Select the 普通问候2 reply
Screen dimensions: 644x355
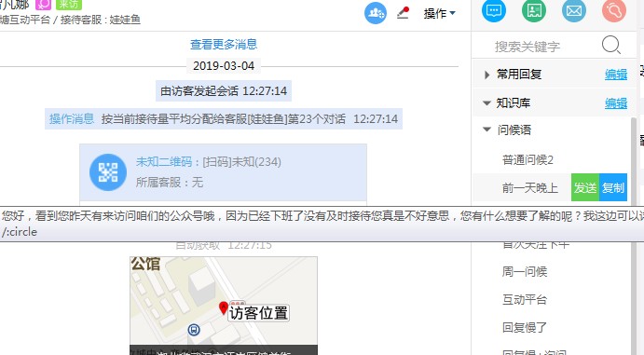click(x=528, y=159)
